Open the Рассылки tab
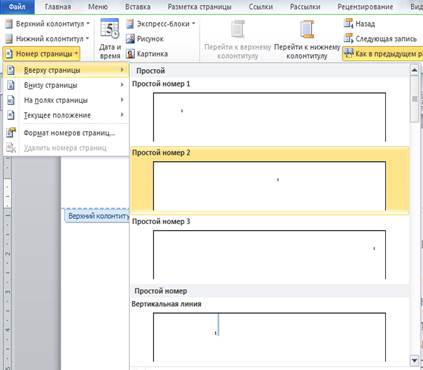423x370 pixels. pyautogui.click(x=305, y=7)
